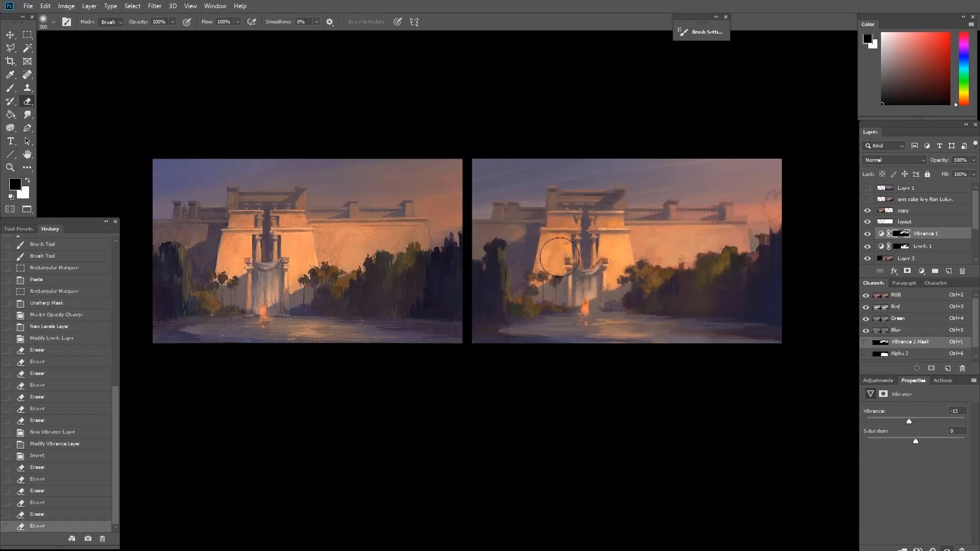The width and height of the screenshot is (980, 551).
Task: Select the Line tool
Action: [x=10, y=154]
